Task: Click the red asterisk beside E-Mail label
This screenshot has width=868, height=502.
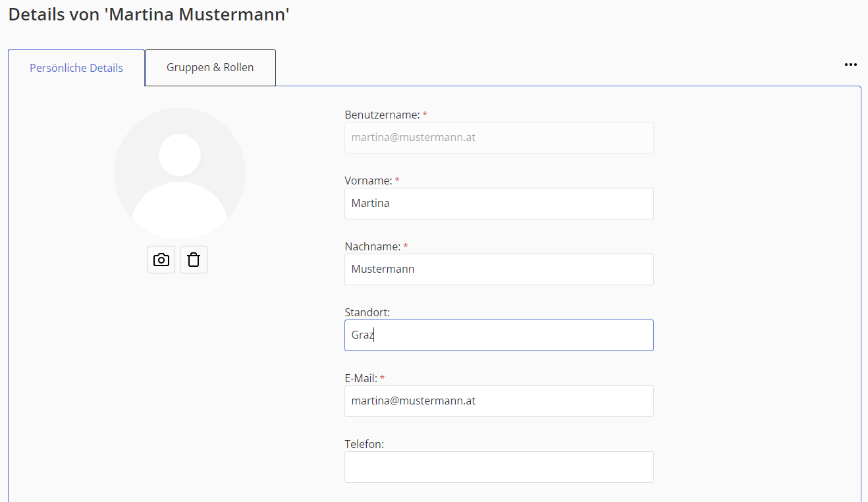Action: point(383,379)
